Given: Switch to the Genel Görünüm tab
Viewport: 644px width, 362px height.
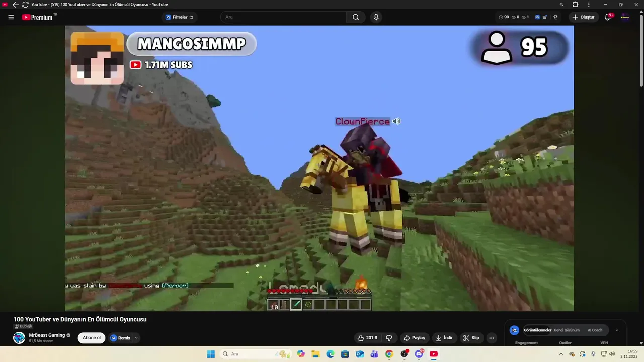Looking at the screenshot, I should [x=567, y=330].
